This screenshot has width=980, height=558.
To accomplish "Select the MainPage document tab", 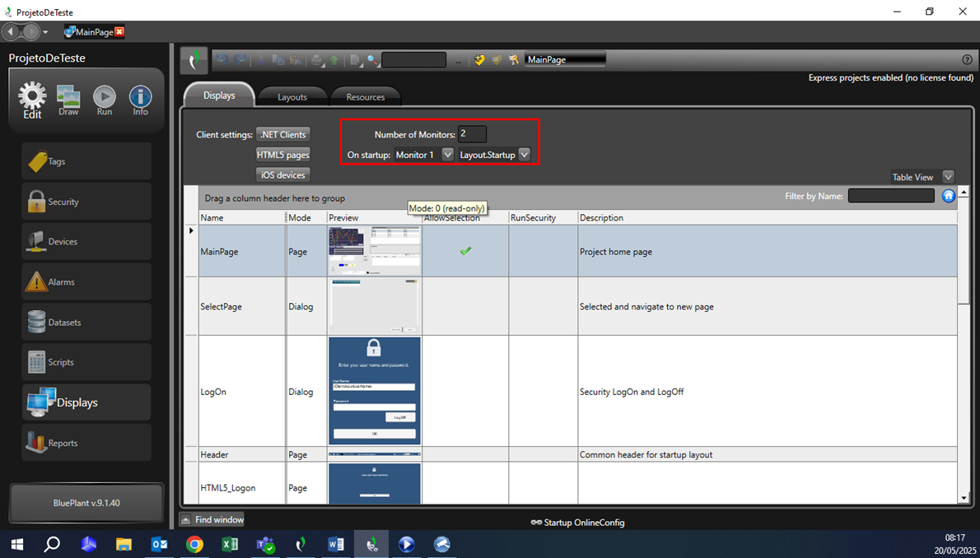I will click(94, 32).
